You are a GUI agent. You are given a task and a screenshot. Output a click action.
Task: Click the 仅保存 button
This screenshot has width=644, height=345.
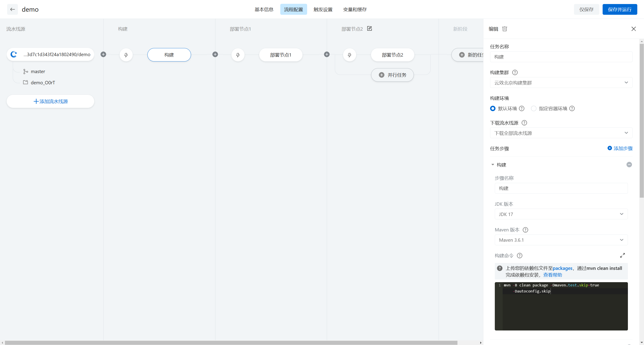tap(586, 9)
